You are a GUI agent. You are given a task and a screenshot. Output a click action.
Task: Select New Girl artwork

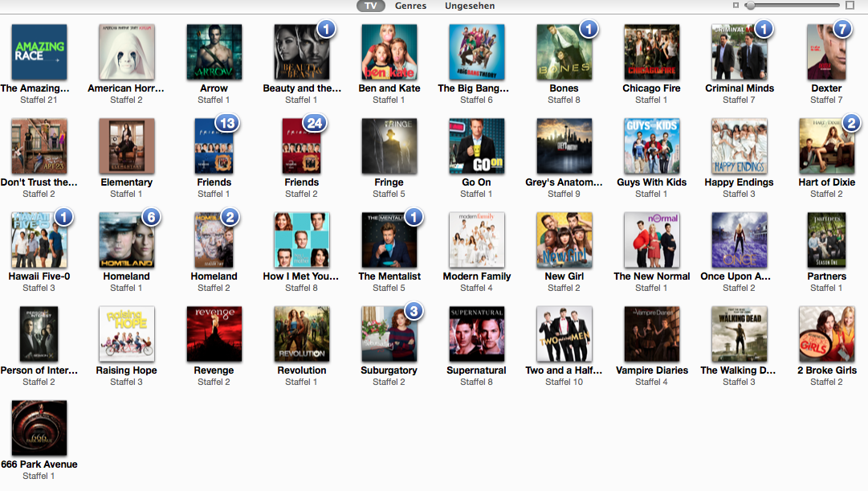[x=564, y=240]
